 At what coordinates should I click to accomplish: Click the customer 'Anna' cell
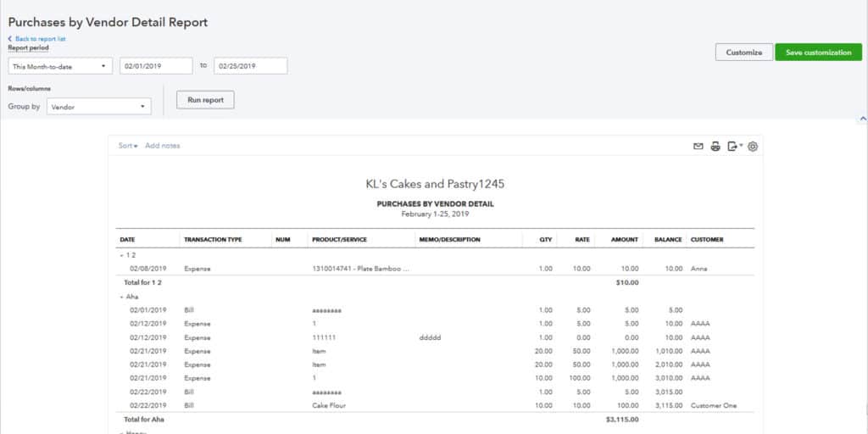(699, 269)
